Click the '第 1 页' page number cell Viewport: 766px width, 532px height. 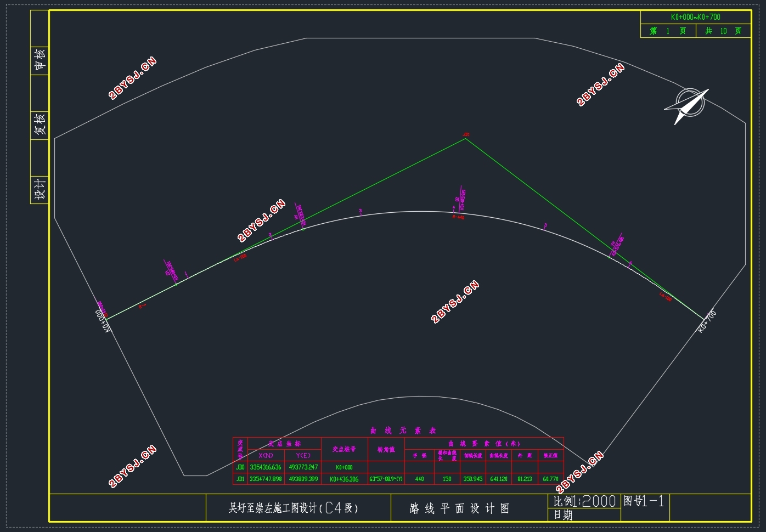[668, 31]
